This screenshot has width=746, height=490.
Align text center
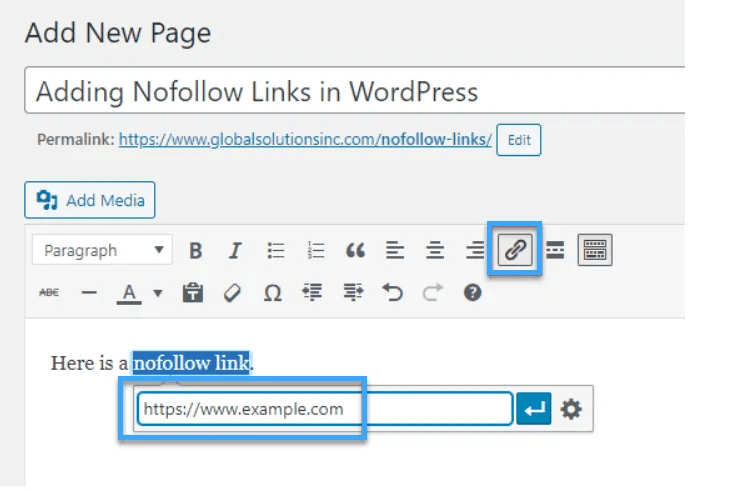click(435, 250)
